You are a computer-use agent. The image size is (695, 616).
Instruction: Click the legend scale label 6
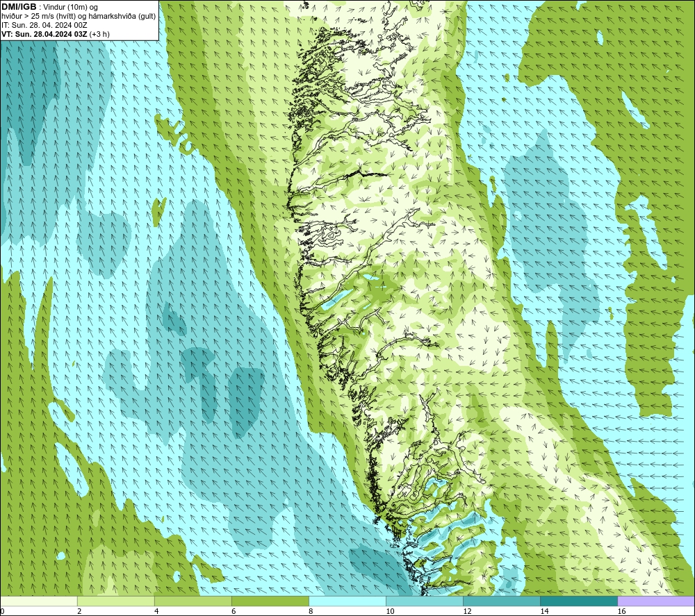(234, 612)
